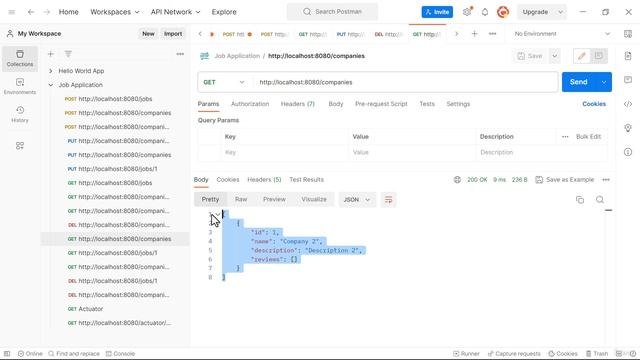Switch to the Authorization tab
This screenshot has width=640, height=360.
(x=250, y=104)
